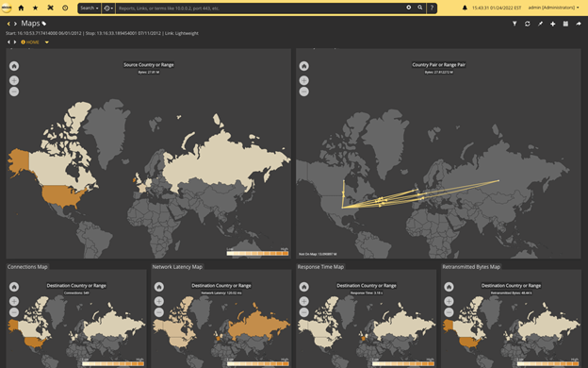Expand the Search type dropdown
588x368 pixels.
coord(90,8)
